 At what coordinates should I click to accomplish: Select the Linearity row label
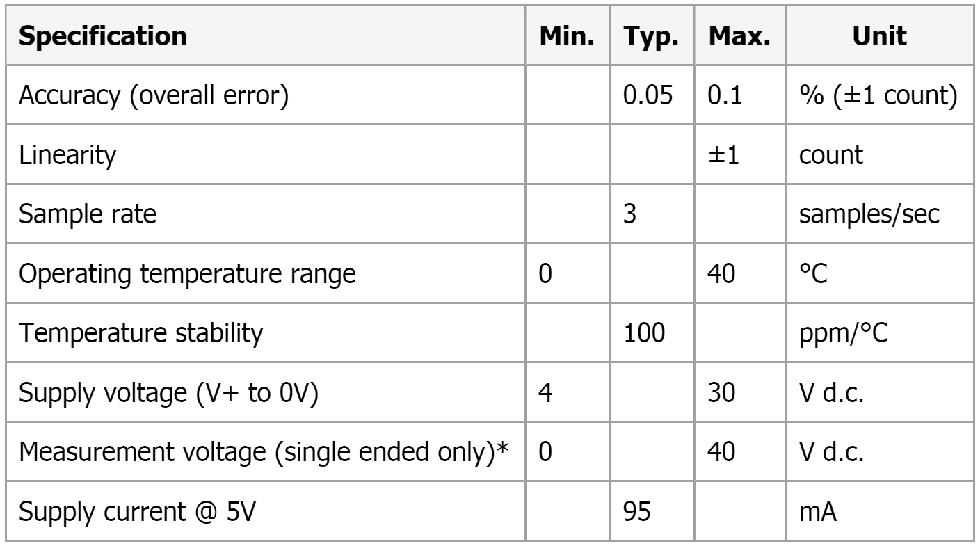pyautogui.click(x=67, y=156)
